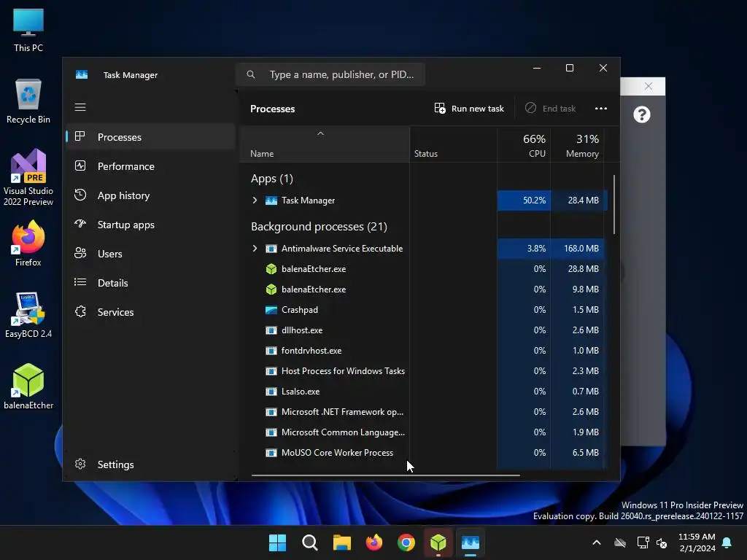Select balenaEtcher.exe using 28.8 MB

424,269
